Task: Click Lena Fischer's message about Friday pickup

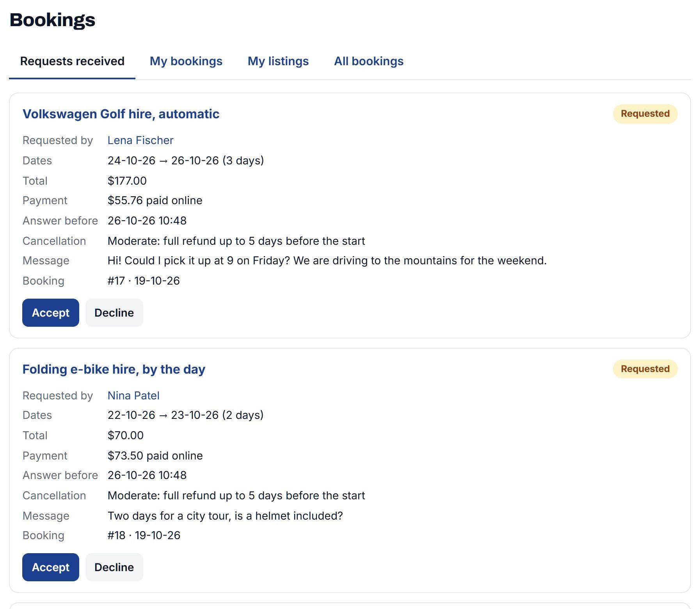Action: point(327,260)
